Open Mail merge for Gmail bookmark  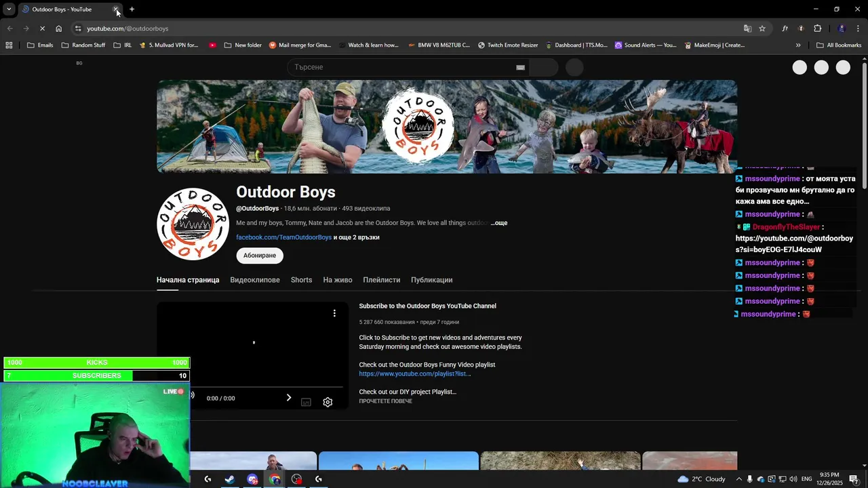coord(300,45)
